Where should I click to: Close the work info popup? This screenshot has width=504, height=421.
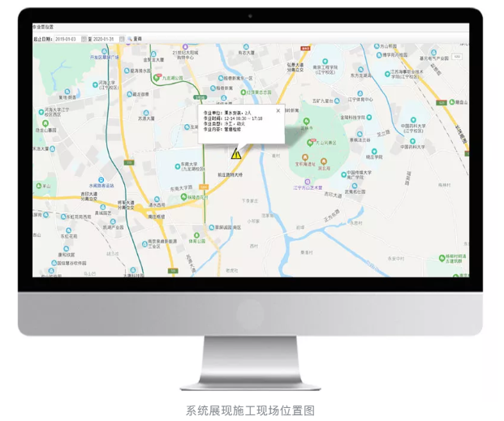point(278,111)
